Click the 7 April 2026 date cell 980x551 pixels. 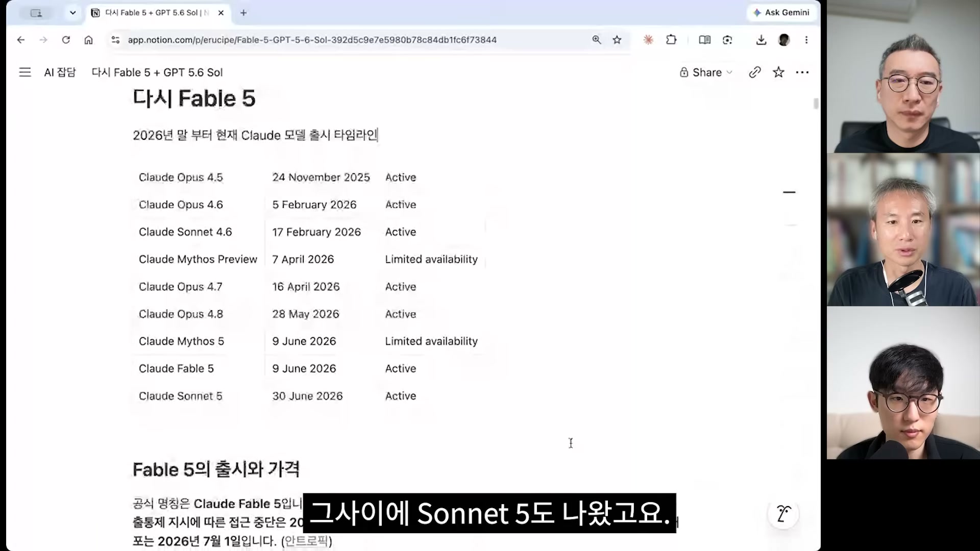click(x=303, y=259)
